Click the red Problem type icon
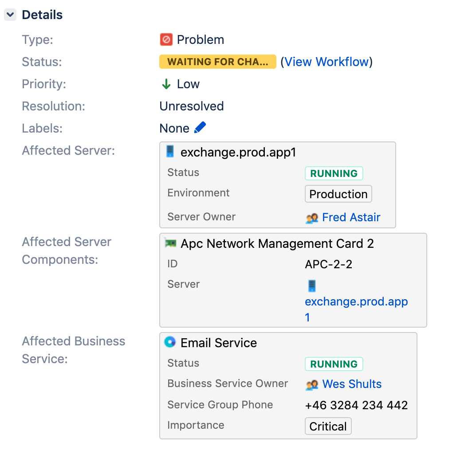The width and height of the screenshot is (476, 450). 166,40
